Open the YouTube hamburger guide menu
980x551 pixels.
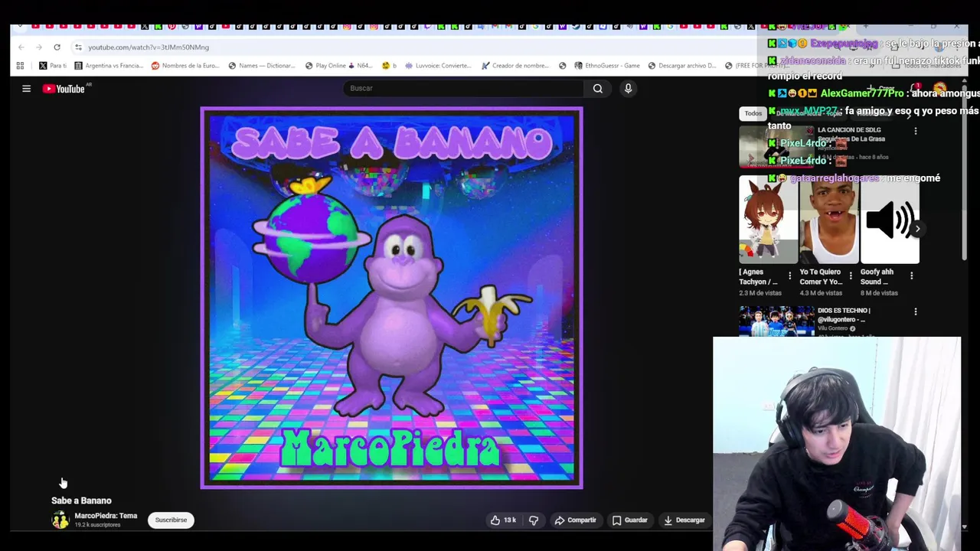click(26, 89)
